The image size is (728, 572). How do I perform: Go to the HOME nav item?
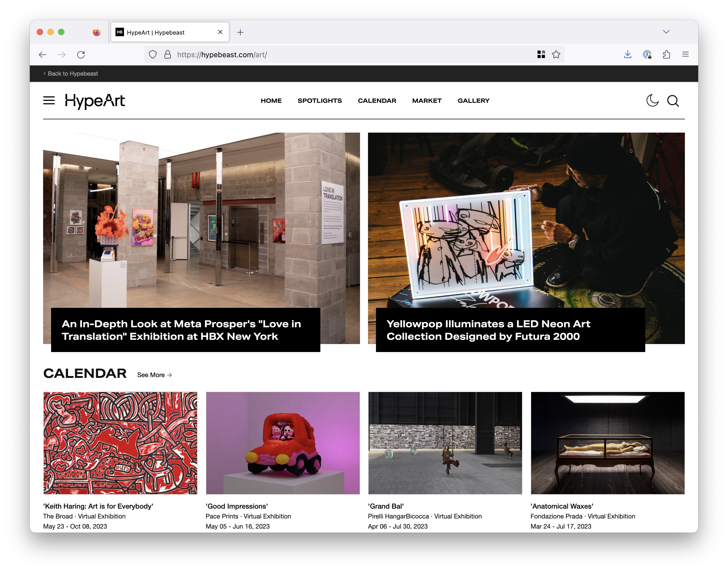click(x=271, y=100)
